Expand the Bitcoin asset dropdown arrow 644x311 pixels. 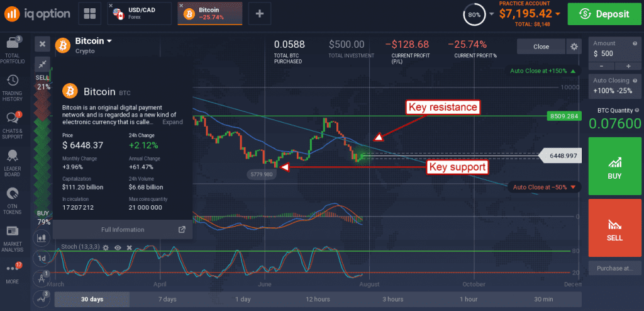point(109,41)
